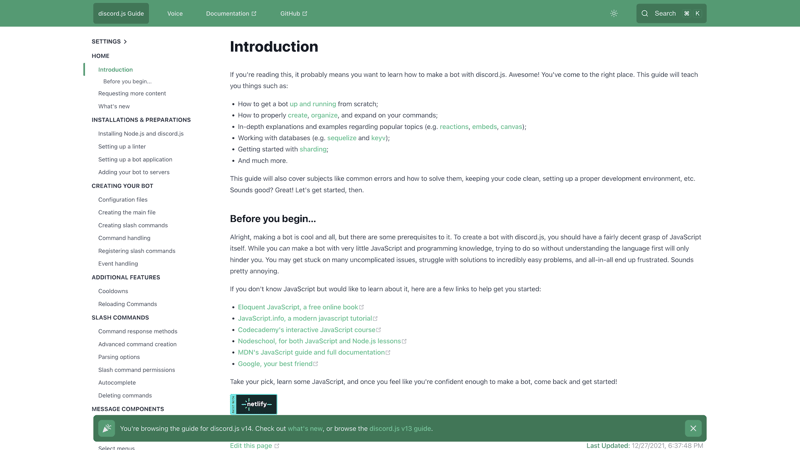Click external icon after Google link
The width and height of the screenshot is (800, 450).
pyautogui.click(x=316, y=364)
